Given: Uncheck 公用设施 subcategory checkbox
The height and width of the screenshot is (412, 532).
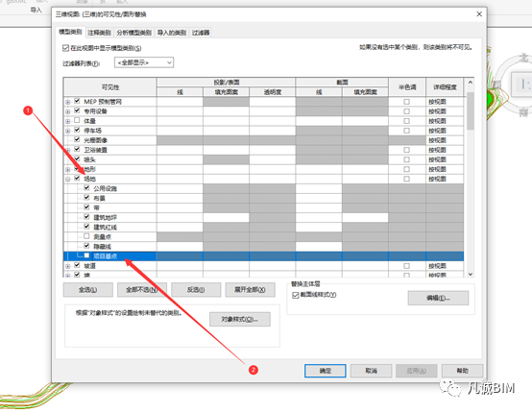Looking at the screenshot, I should pos(86,187).
